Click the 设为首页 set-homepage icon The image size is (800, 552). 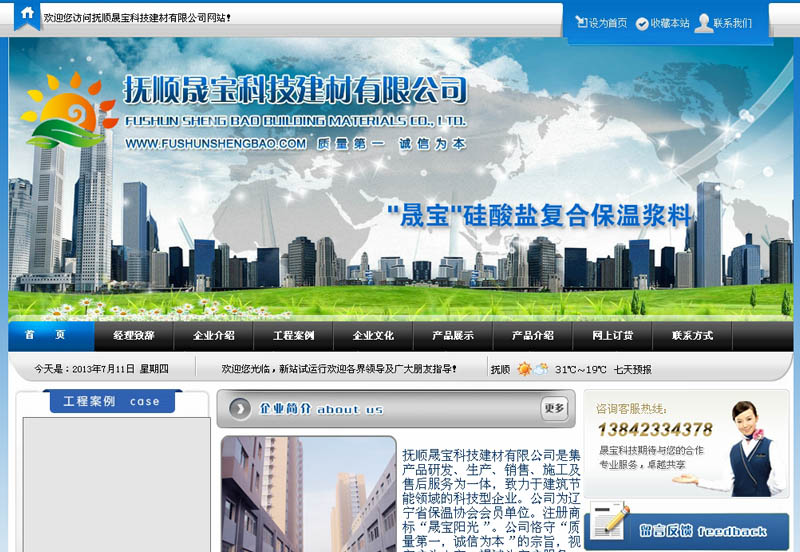coord(581,22)
